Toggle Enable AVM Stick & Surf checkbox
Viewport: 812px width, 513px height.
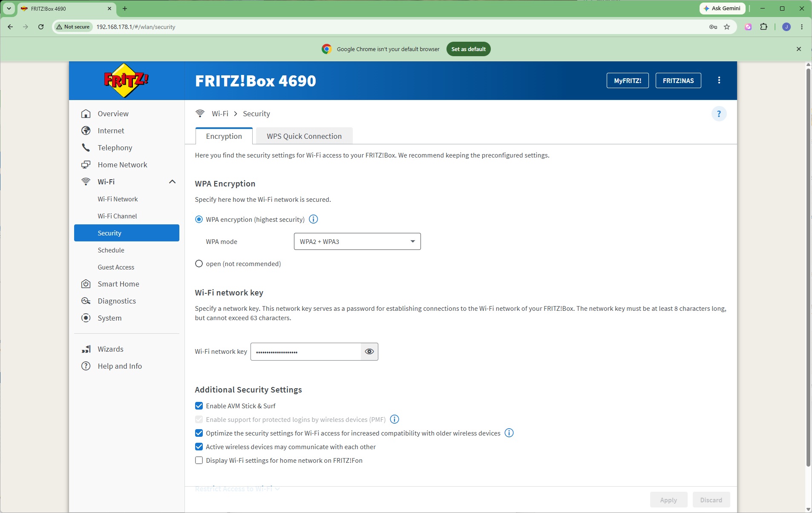pyautogui.click(x=199, y=406)
